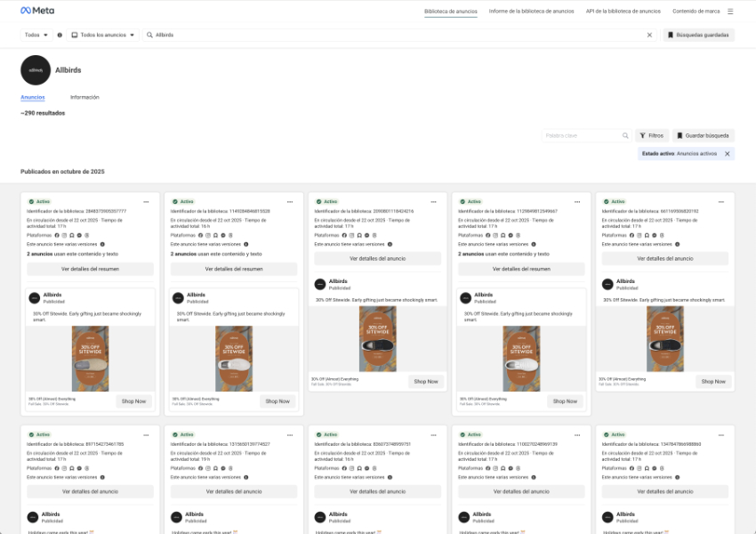Switch to the Información tab

pyautogui.click(x=84, y=97)
